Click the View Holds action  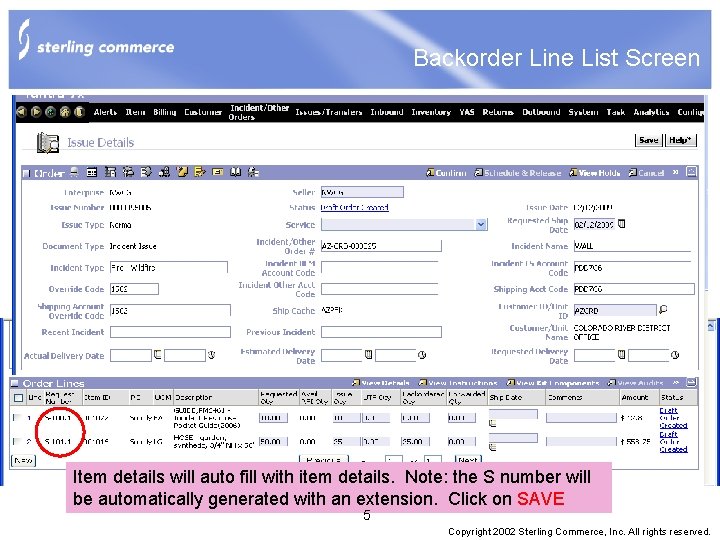pos(595,173)
